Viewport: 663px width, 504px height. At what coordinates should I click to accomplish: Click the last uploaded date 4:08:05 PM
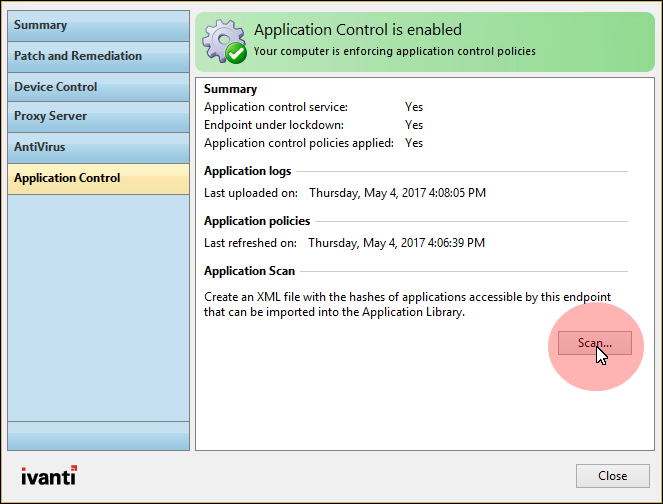click(x=397, y=192)
